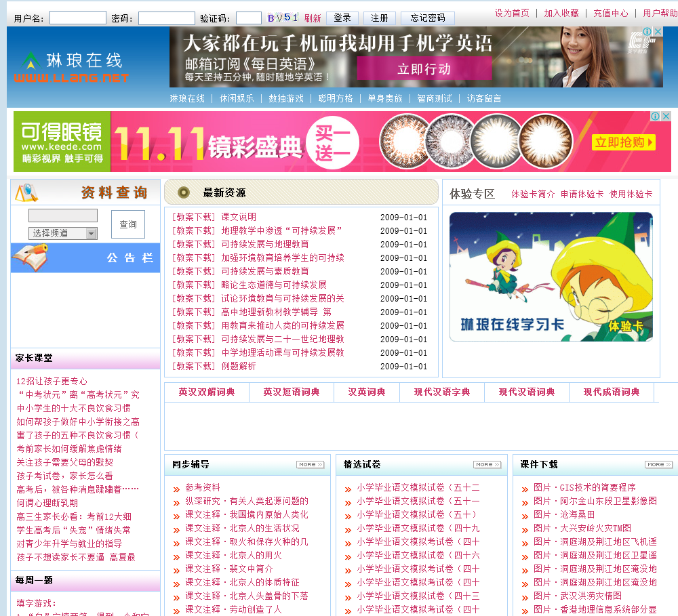Viewport: 678px width, 616px height.
Task: Click the captcha image BV51
Action: click(x=282, y=18)
